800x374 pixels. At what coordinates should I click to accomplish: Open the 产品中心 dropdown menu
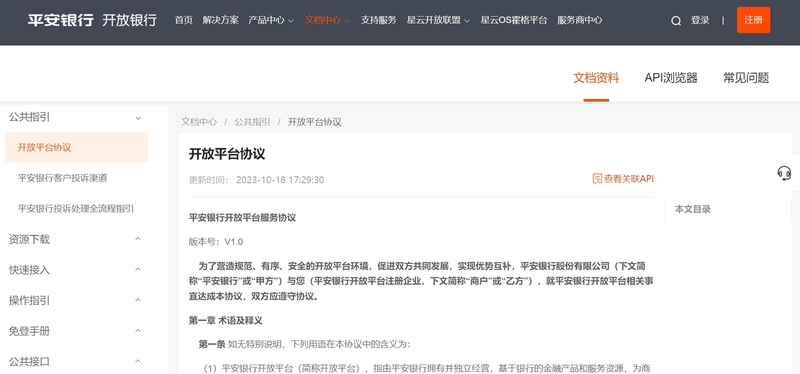click(271, 20)
